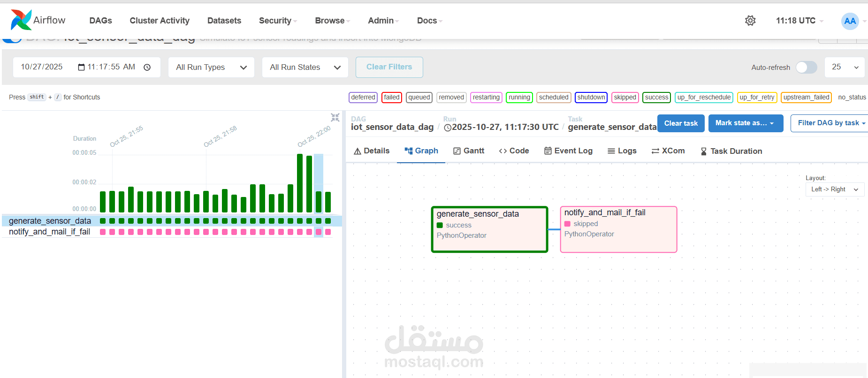Image resolution: width=868 pixels, height=378 pixels.
Task: Expand the Security menu
Action: (x=278, y=21)
